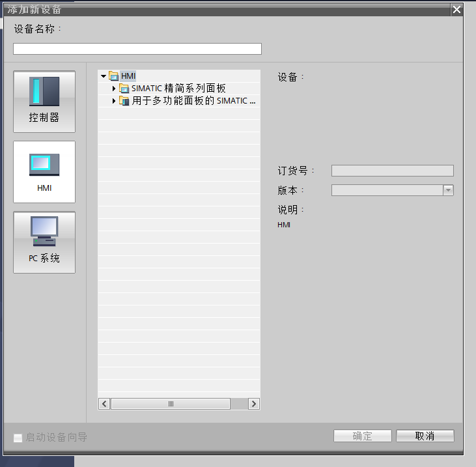Select the PC 系统 device icon

[x=44, y=242]
